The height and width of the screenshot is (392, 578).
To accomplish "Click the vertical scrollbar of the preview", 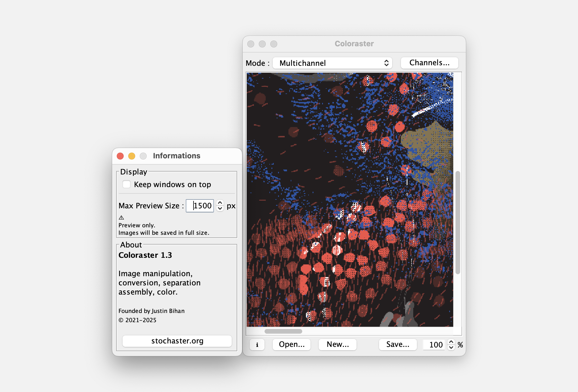I will point(458,222).
